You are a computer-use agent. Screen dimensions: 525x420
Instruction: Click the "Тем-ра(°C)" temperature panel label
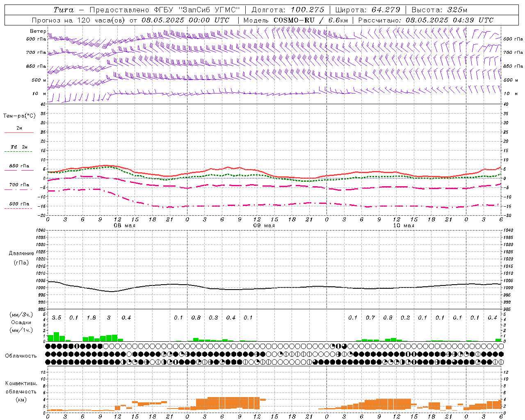(x=19, y=116)
